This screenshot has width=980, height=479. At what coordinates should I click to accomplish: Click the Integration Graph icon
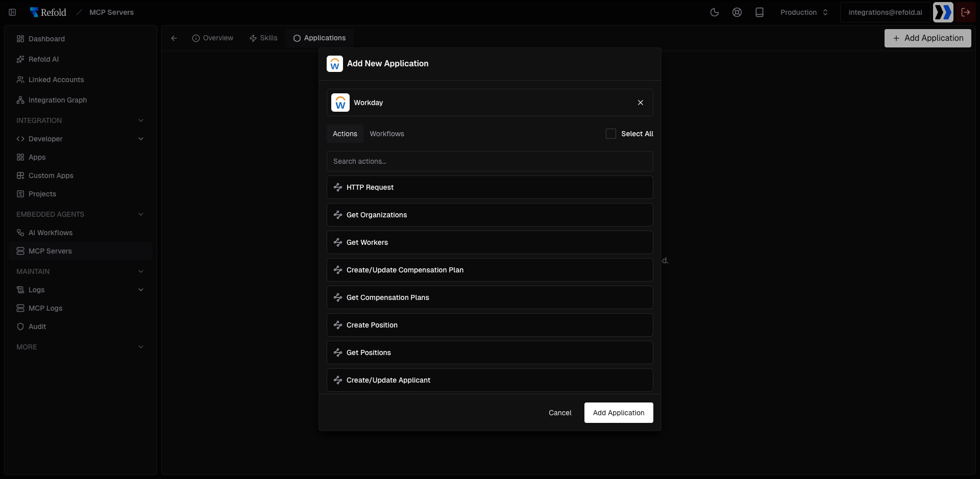point(20,100)
